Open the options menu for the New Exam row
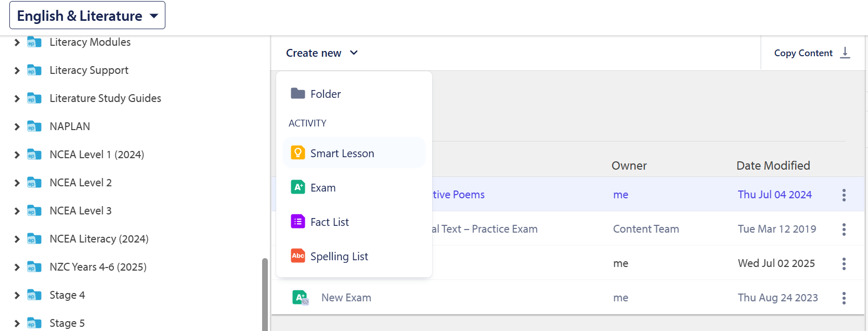 coord(844,298)
